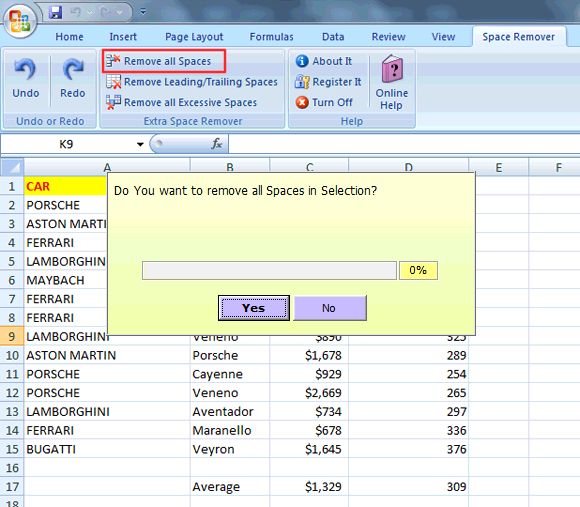Click the progress bar in dialog

[x=269, y=270]
